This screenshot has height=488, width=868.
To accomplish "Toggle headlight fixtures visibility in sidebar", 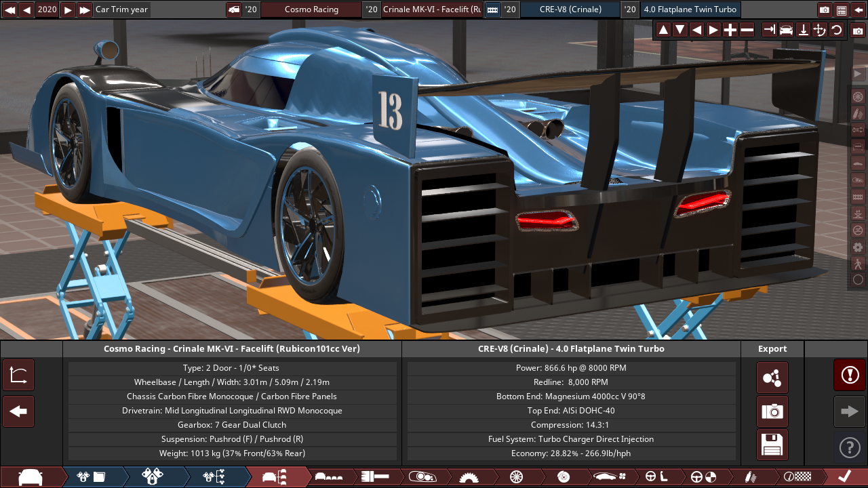I will (x=858, y=180).
